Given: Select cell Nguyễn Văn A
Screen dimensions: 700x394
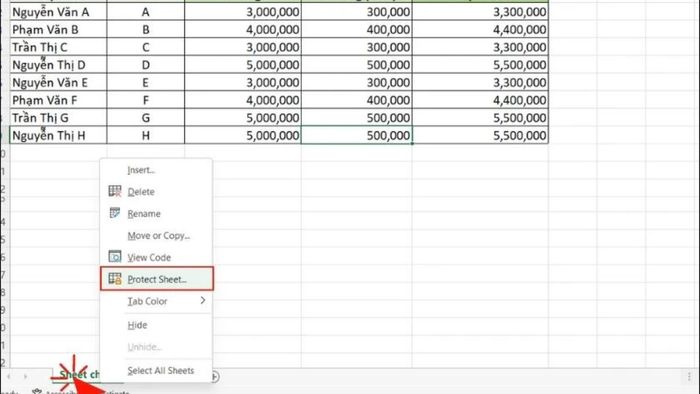Looking at the screenshot, I should click(x=58, y=12).
